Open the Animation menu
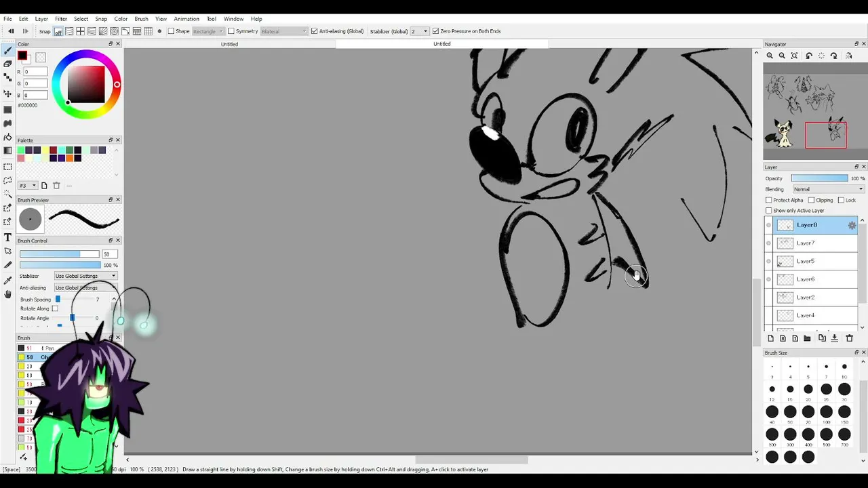Viewport: 868px width, 488px height. pos(186,19)
